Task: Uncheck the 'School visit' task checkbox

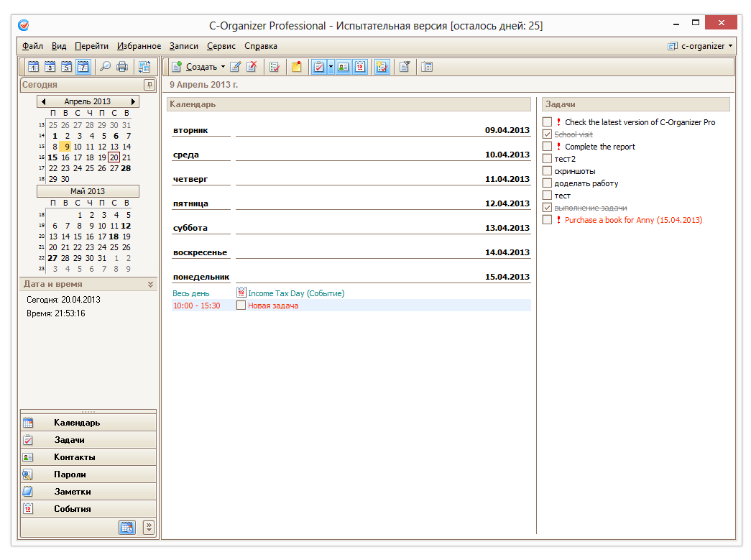Action: (x=548, y=134)
